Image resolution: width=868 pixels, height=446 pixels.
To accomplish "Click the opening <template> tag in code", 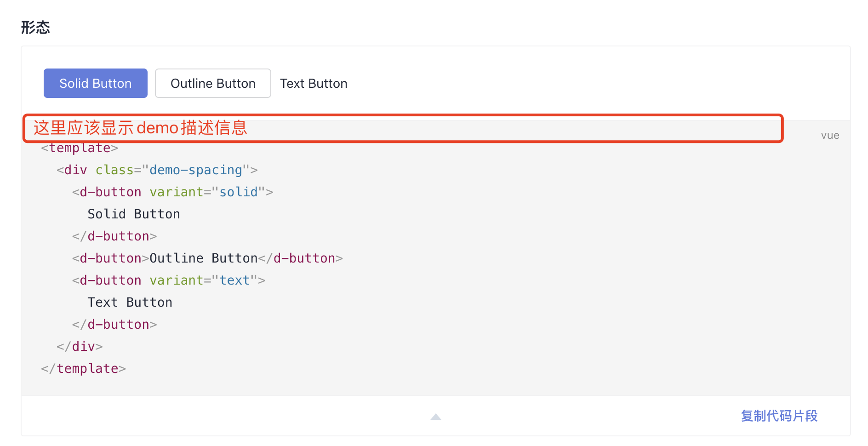I will [x=80, y=148].
